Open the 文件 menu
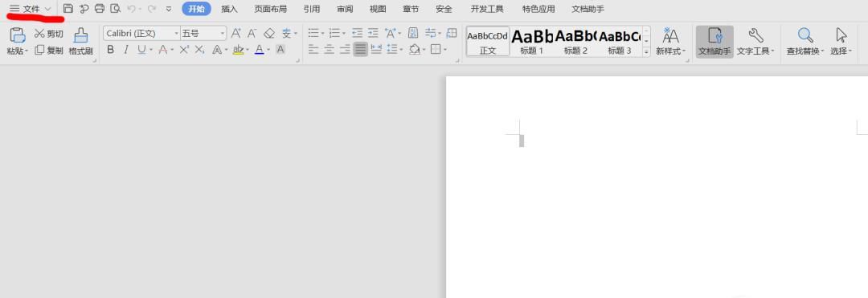 coord(31,9)
